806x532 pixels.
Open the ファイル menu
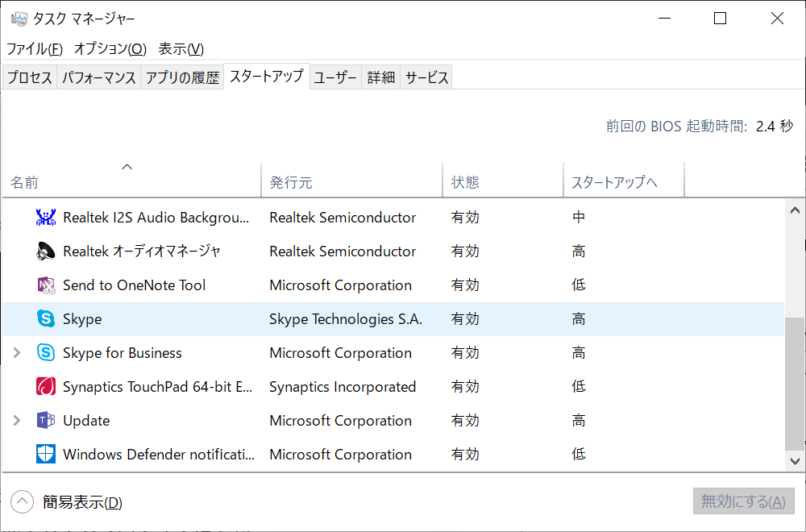coord(35,49)
